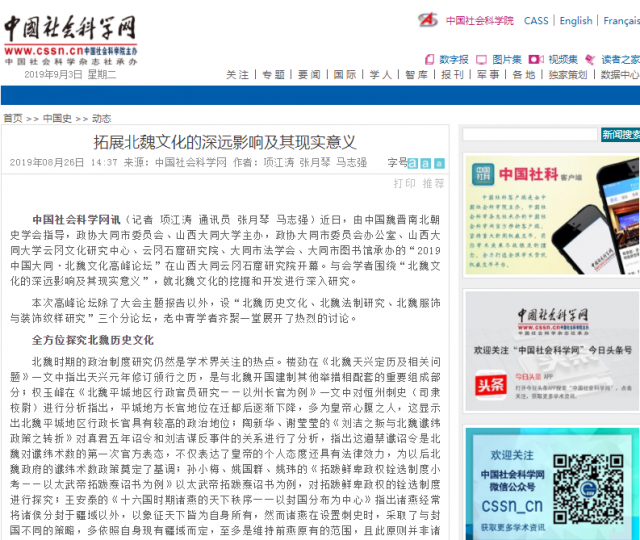Screen dimensions: 640x540
Task: Select the medium font size icon
Action: click(426, 162)
